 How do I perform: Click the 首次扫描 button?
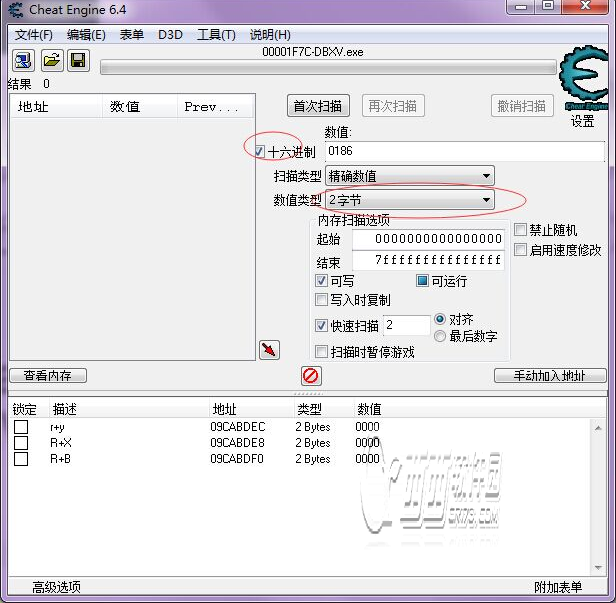pyautogui.click(x=318, y=106)
